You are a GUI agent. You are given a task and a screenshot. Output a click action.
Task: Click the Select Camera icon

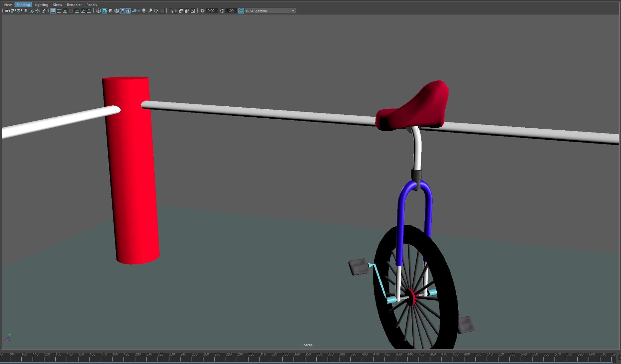click(7, 11)
